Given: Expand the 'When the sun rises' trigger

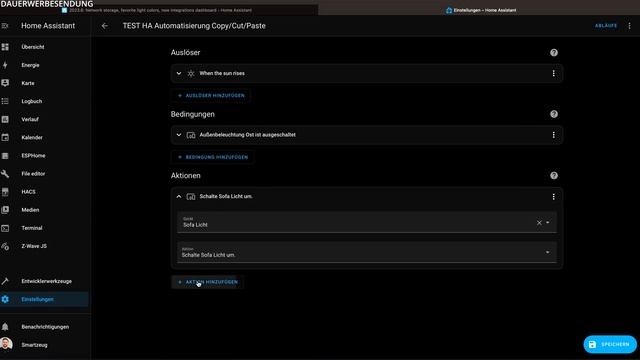Looking at the screenshot, I should click(179, 73).
